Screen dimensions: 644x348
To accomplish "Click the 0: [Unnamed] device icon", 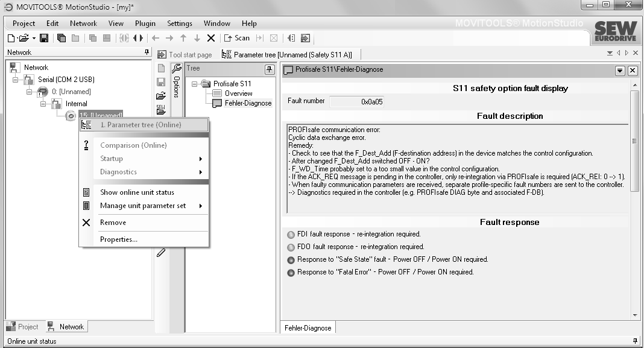I will tap(42, 92).
